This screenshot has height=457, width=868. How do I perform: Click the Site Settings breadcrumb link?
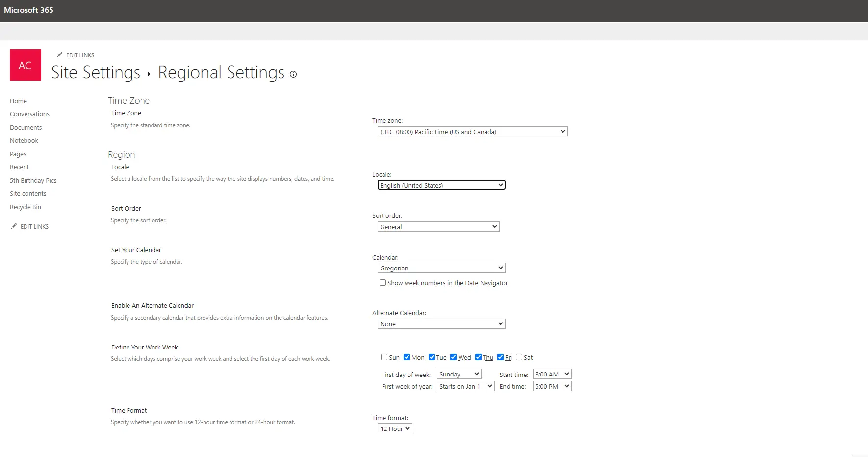96,72
